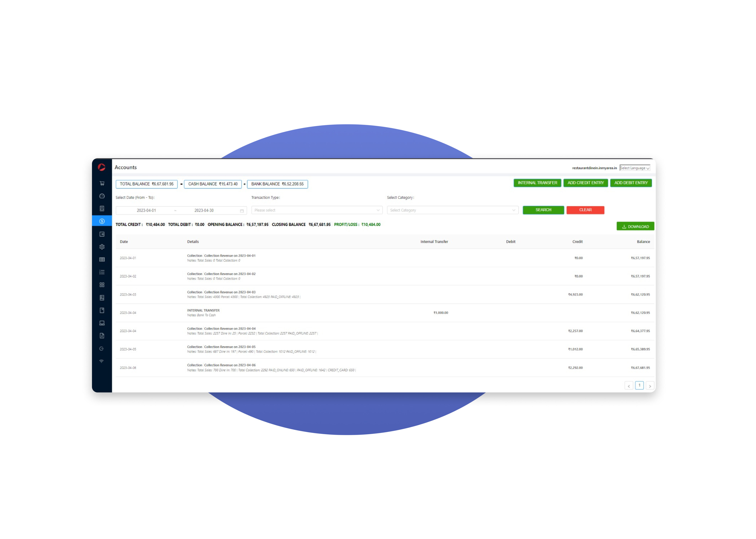Go to previous page arrow
Viewport: 756px width, 539px height.
pos(629,386)
